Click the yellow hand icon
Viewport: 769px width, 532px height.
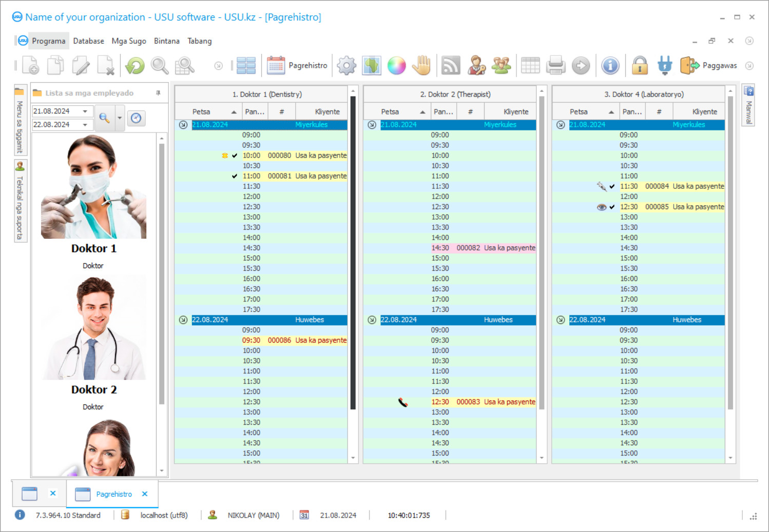click(x=421, y=66)
